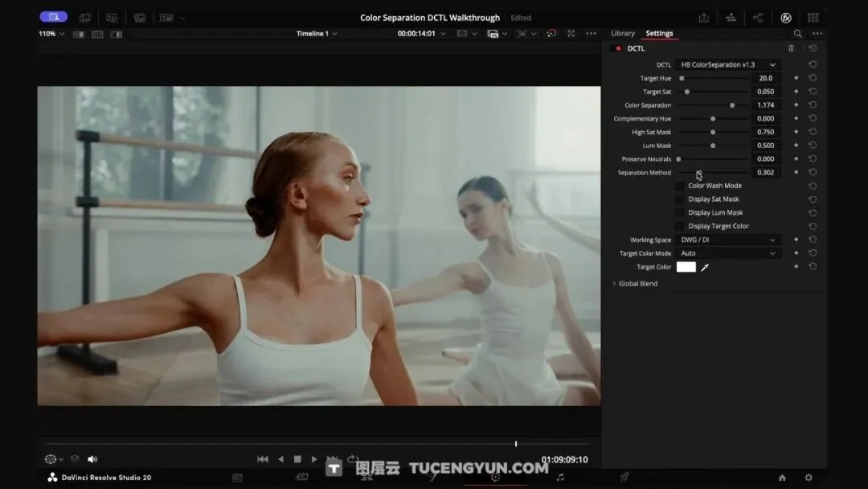Open the Fairlight music note page

point(560,477)
